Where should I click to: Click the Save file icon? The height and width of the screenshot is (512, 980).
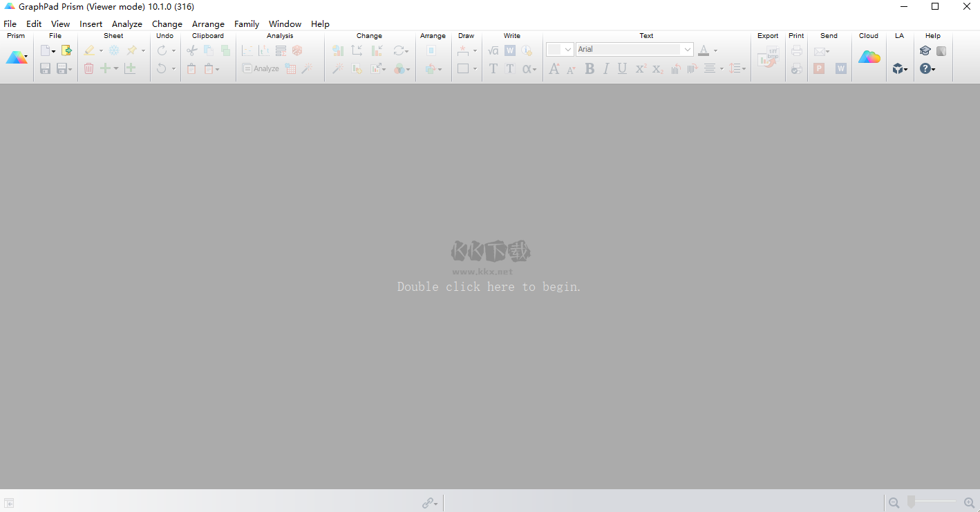(45, 68)
